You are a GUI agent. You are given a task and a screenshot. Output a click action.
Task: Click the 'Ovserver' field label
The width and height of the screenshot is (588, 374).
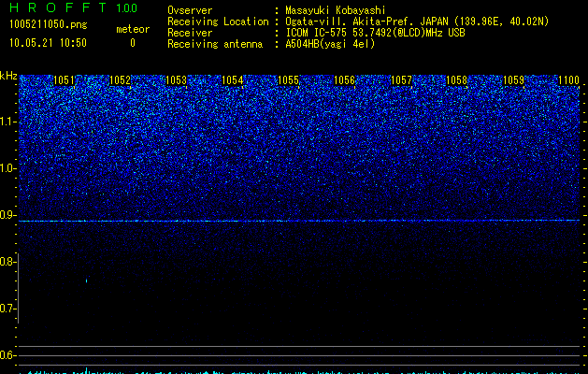[190, 10]
